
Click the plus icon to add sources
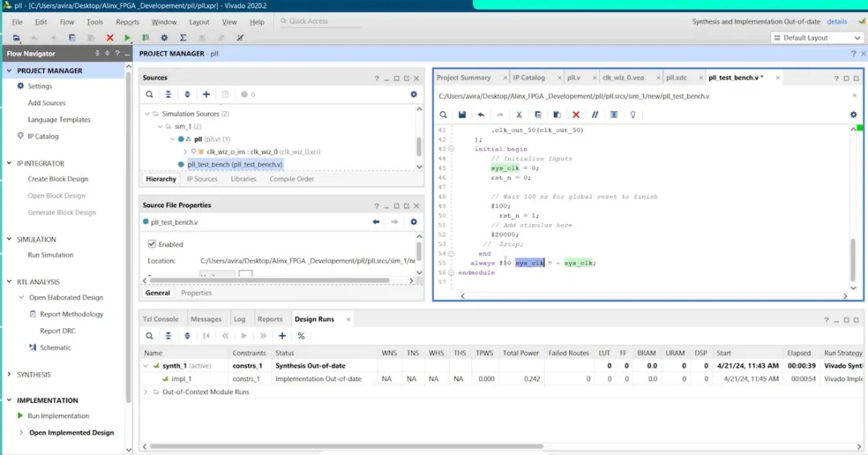pos(207,94)
